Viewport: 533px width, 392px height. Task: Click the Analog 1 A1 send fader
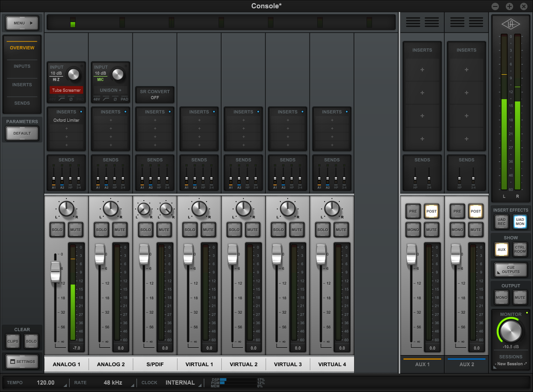pyautogui.click(x=53, y=178)
